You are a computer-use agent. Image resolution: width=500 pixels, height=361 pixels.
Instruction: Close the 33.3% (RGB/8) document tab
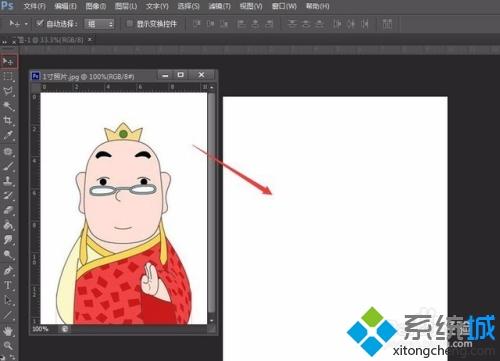(x=90, y=39)
